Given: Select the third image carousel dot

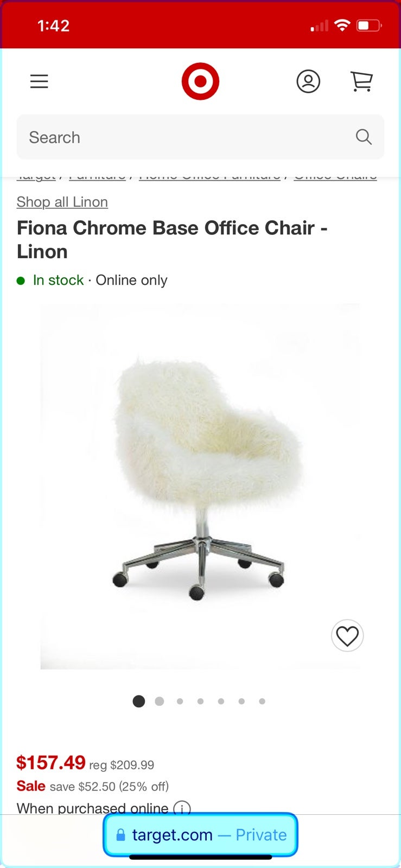Looking at the screenshot, I should pyautogui.click(x=180, y=701).
